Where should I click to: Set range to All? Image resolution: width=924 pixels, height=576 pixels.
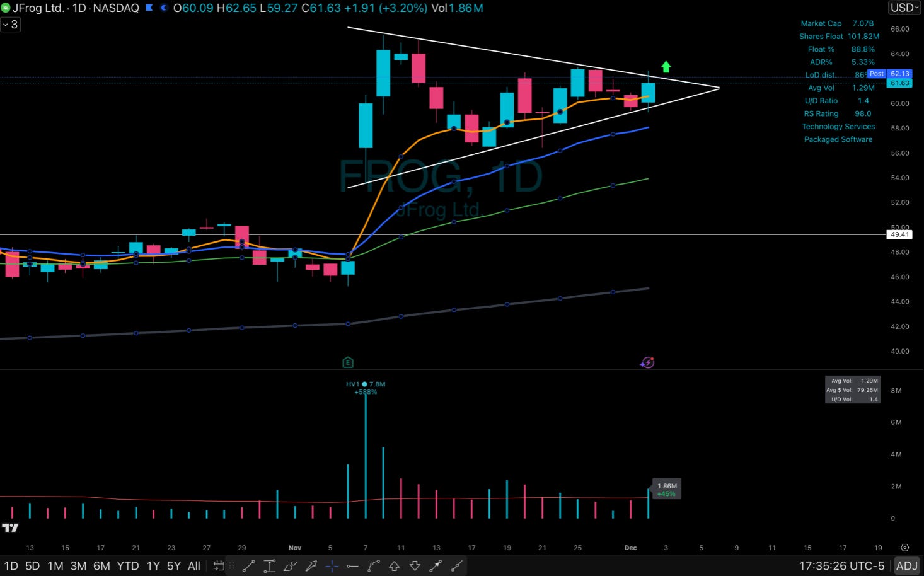click(194, 566)
